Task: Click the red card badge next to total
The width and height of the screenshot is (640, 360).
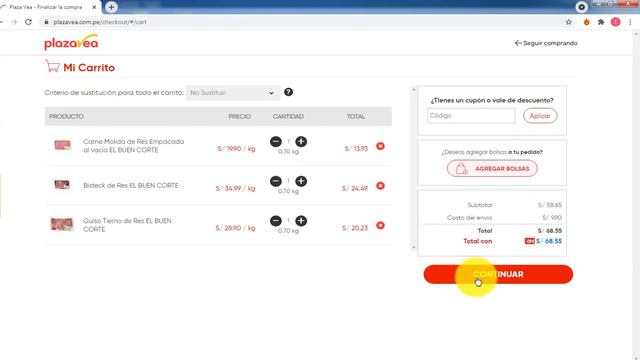Action: (529, 241)
